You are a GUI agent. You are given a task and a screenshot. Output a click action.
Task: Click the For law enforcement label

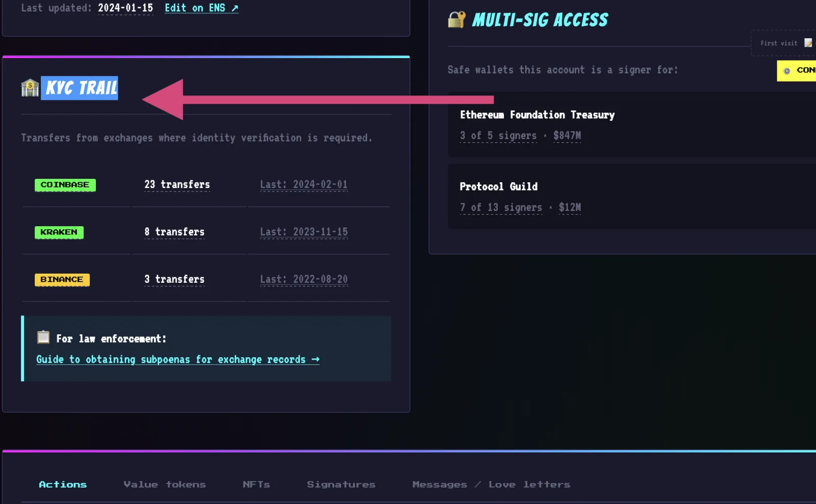pos(111,339)
